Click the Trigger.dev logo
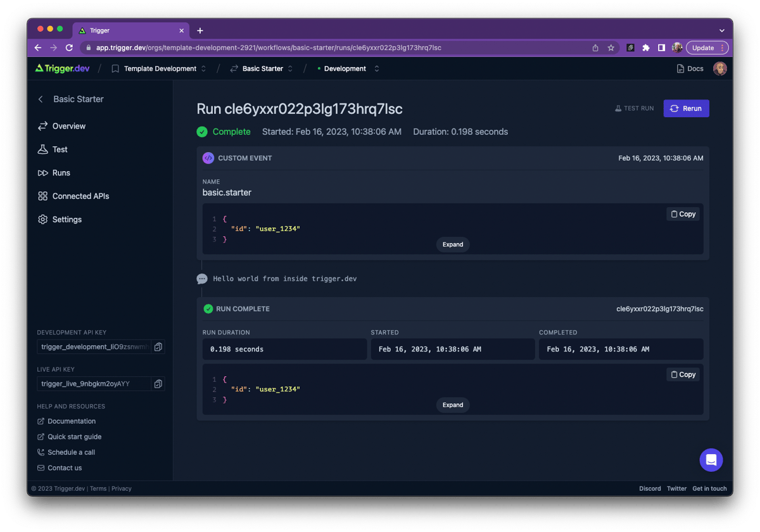The image size is (760, 532). (62, 68)
